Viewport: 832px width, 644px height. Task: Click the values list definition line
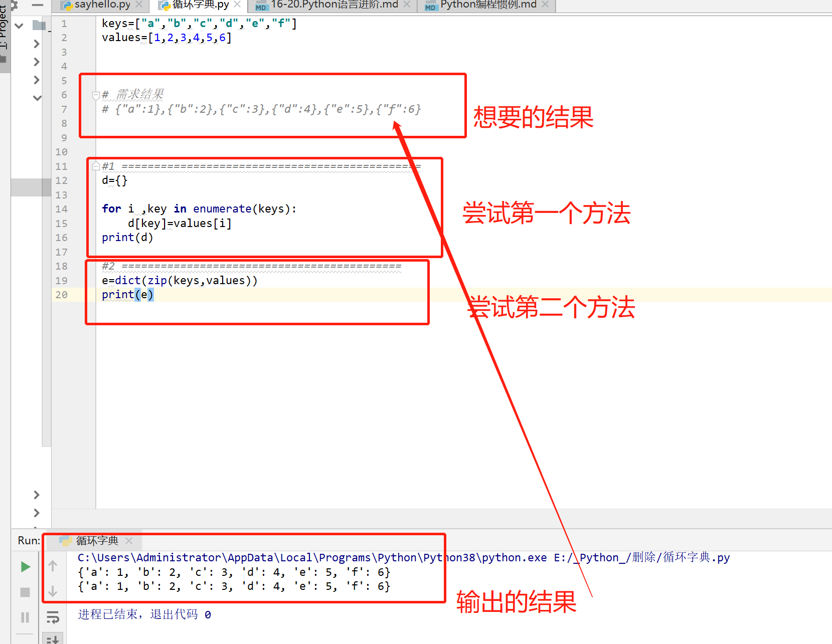[167, 38]
